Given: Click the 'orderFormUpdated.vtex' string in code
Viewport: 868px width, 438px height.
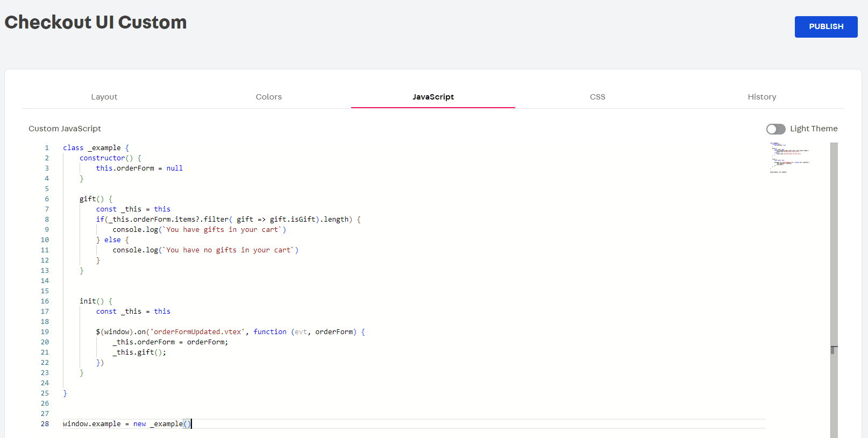Looking at the screenshot, I should coord(197,332).
